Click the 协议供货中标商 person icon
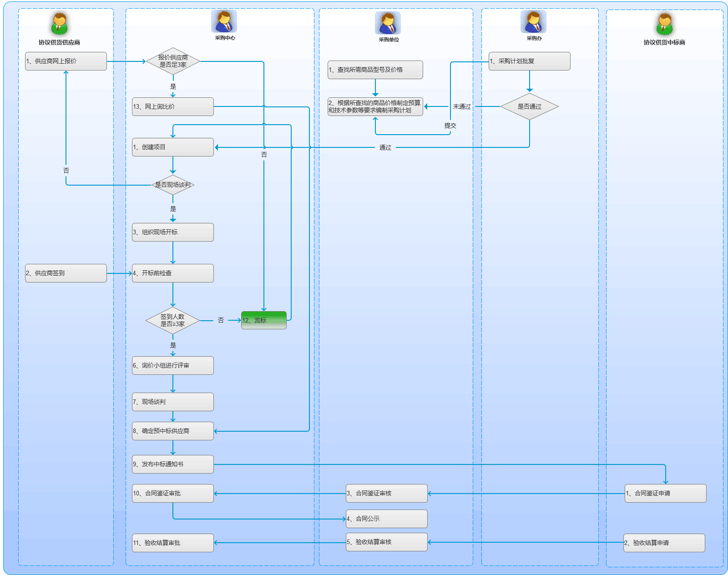The width and height of the screenshot is (728, 575). 664,24
